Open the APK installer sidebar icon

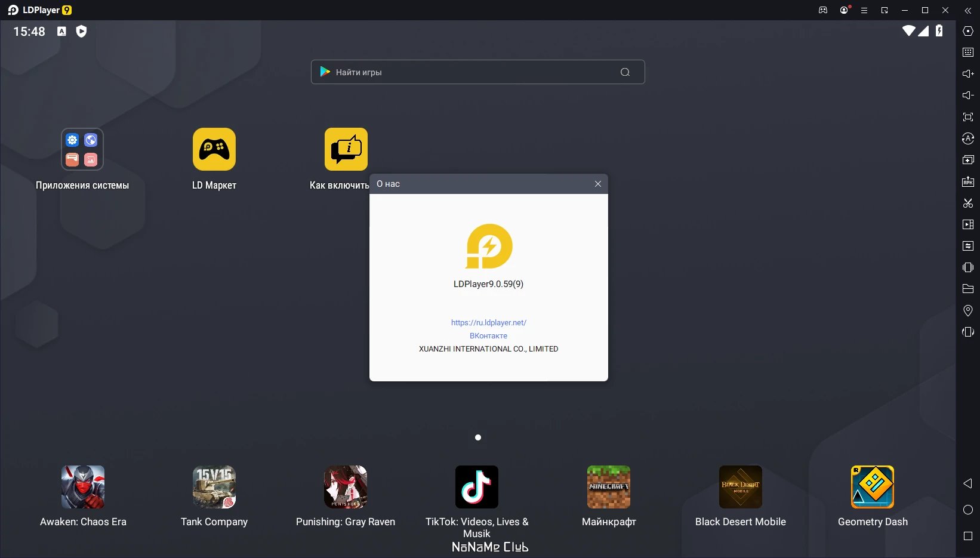[968, 181]
